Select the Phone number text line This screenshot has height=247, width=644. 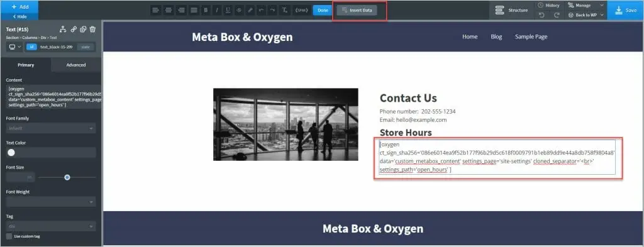coord(418,111)
